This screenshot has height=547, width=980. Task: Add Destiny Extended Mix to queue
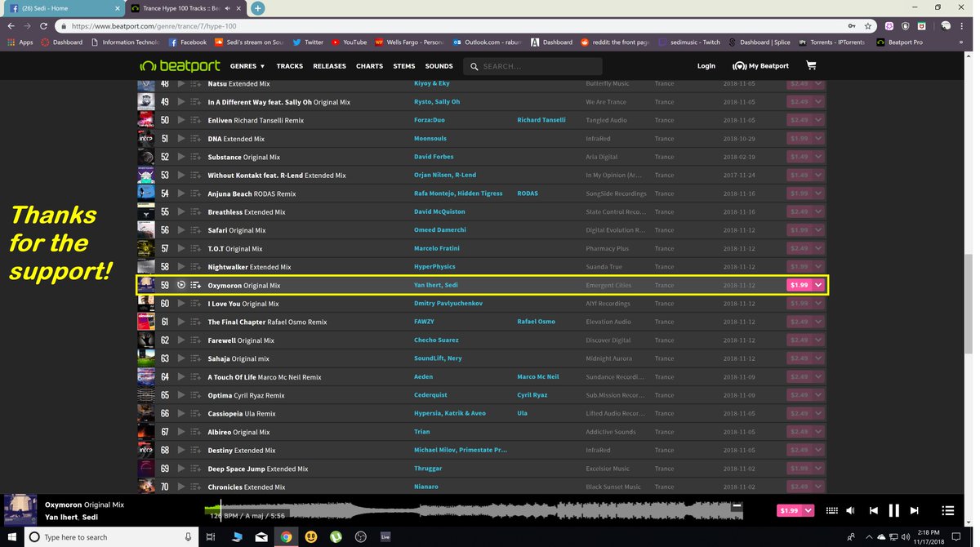click(196, 451)
